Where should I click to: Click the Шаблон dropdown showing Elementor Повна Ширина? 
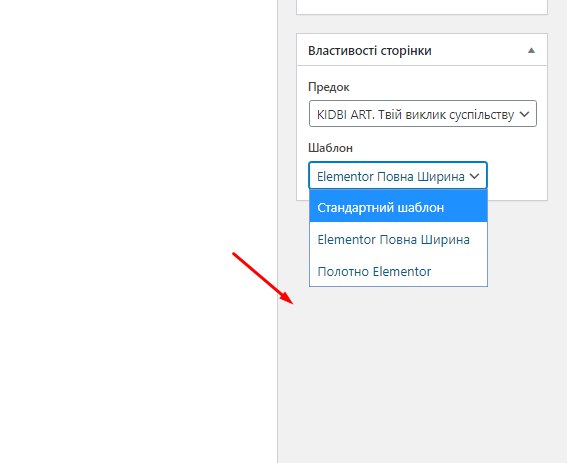[398, 175]
